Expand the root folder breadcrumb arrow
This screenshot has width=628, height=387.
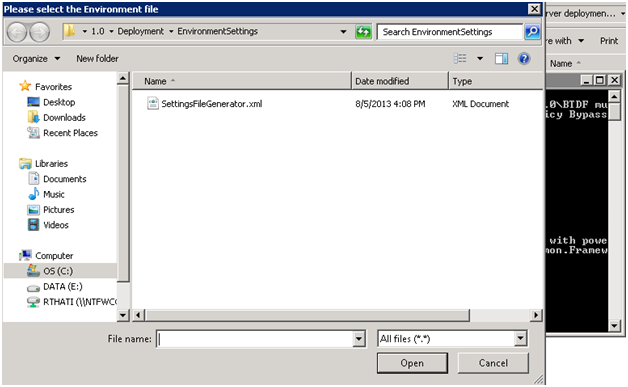click(85, 31)
